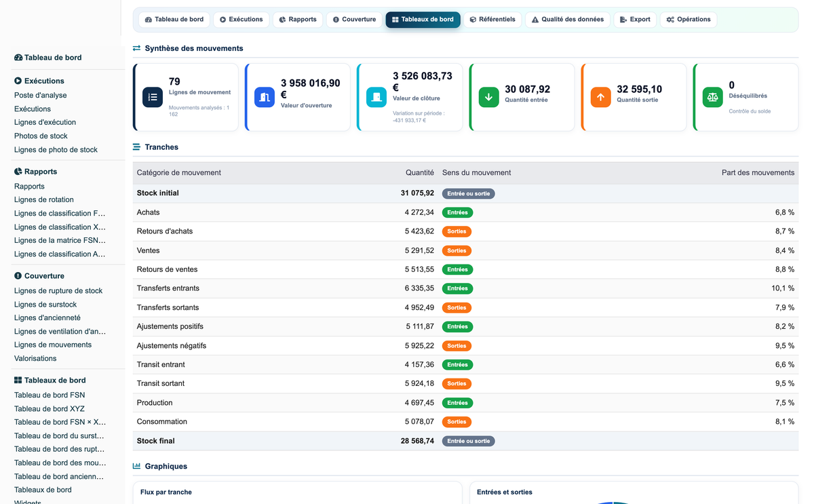Click the sidebar Tableau de bord gauge icon
Image resolution: width=814 pixels, height=504 pixels.
click(x=18, y=58)
